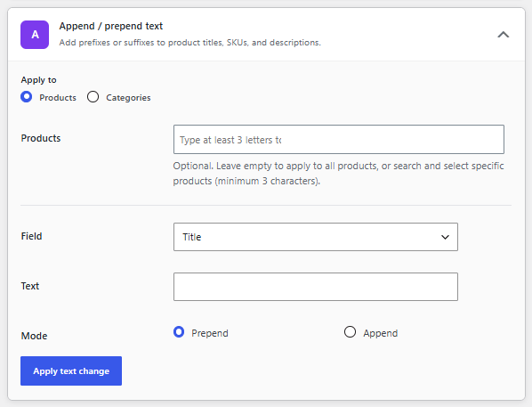The height and width of the screenshot is (407, 532).
Task: Select the Products radio button under Apply to
Action: (x=27, y=97)
